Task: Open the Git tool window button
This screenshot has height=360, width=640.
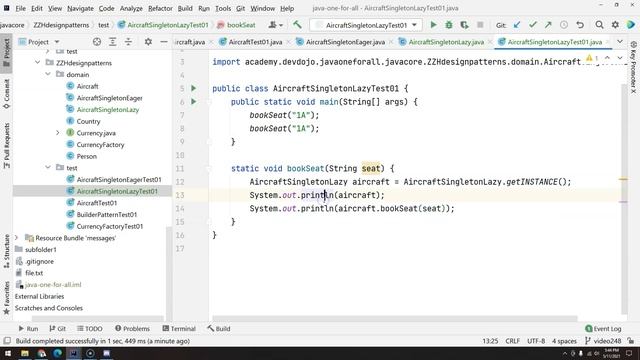Action: click(58, 329)
